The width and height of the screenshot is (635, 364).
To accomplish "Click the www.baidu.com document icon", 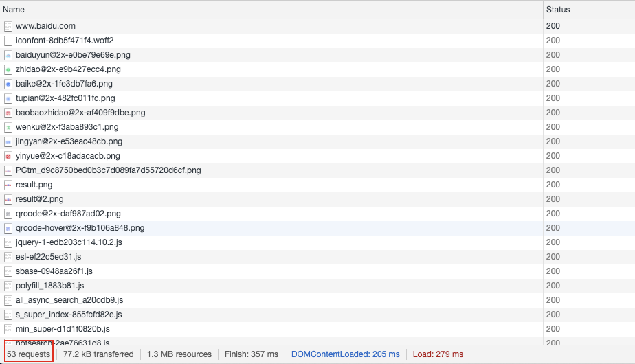I will coord(8,26).
